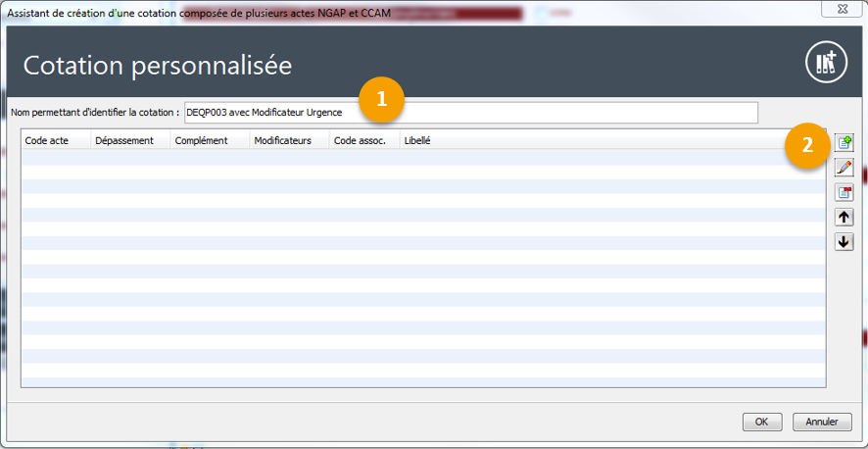Click the Cotation personnalisée header title
This screenshot has height=449, width=868.
(158, 66)
